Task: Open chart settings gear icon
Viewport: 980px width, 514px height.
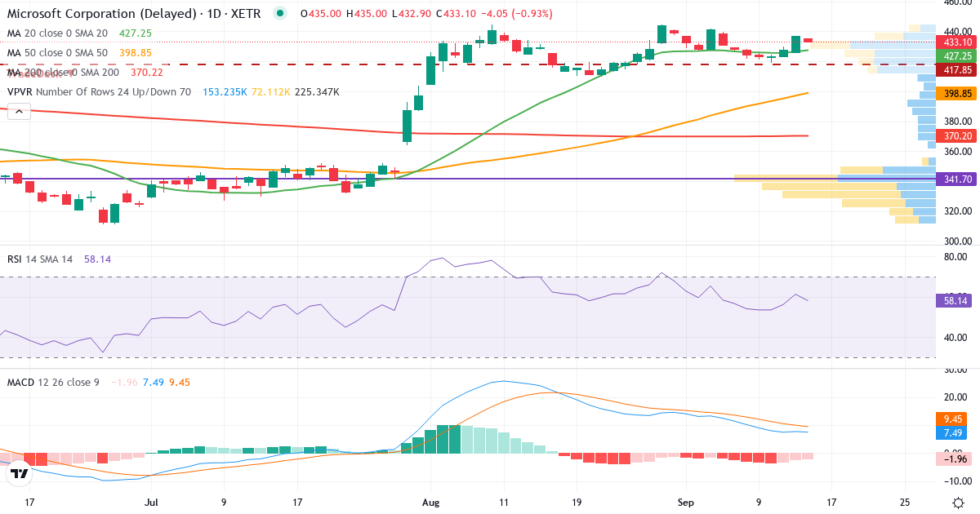Action: [957, 503]
